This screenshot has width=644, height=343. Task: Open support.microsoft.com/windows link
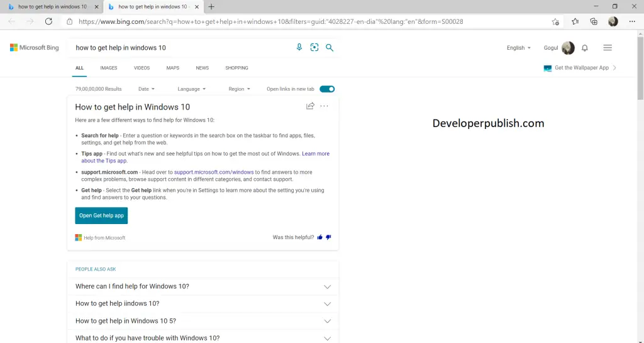click(214, 172)
